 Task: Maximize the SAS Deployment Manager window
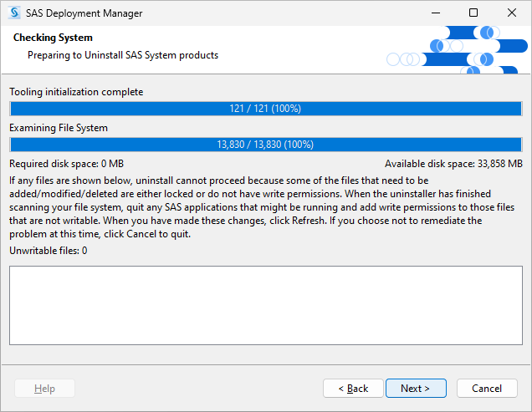[x=473, y=13]
